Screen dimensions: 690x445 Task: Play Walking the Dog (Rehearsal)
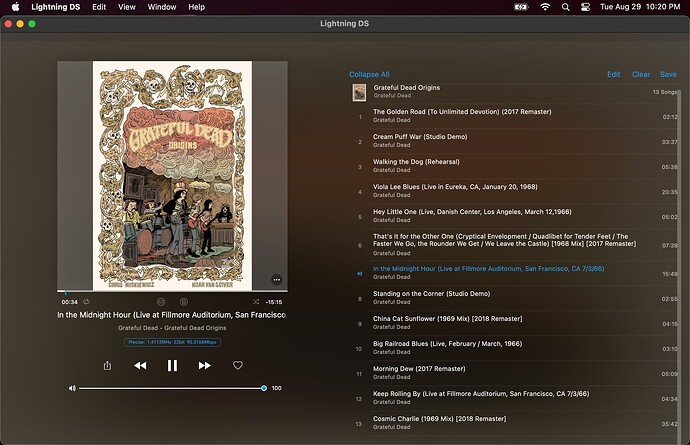click(515, 166)
